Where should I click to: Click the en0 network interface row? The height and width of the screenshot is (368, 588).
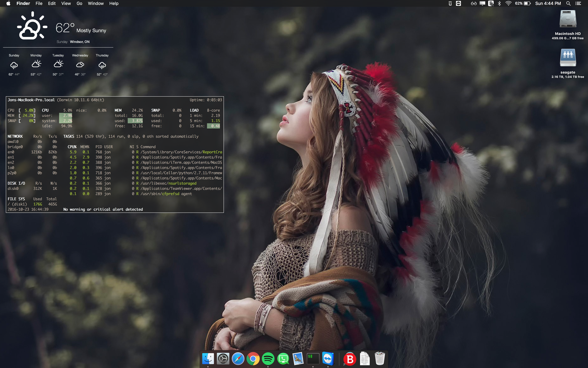tap(32, 152)
